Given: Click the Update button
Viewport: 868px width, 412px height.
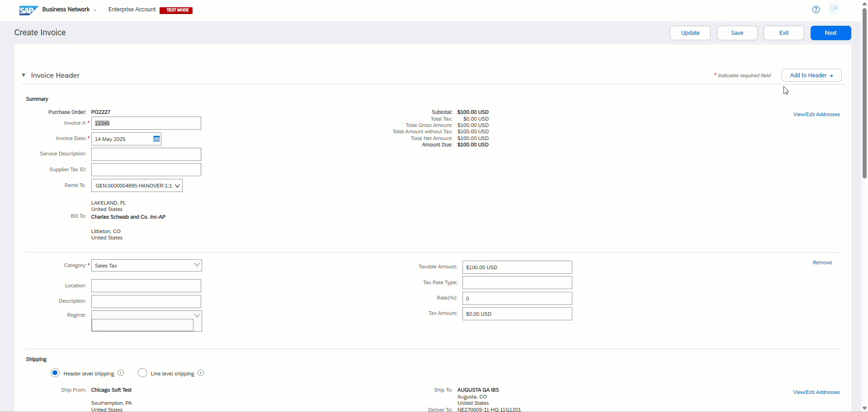Looking at the screenshot, I should [690, 33].
